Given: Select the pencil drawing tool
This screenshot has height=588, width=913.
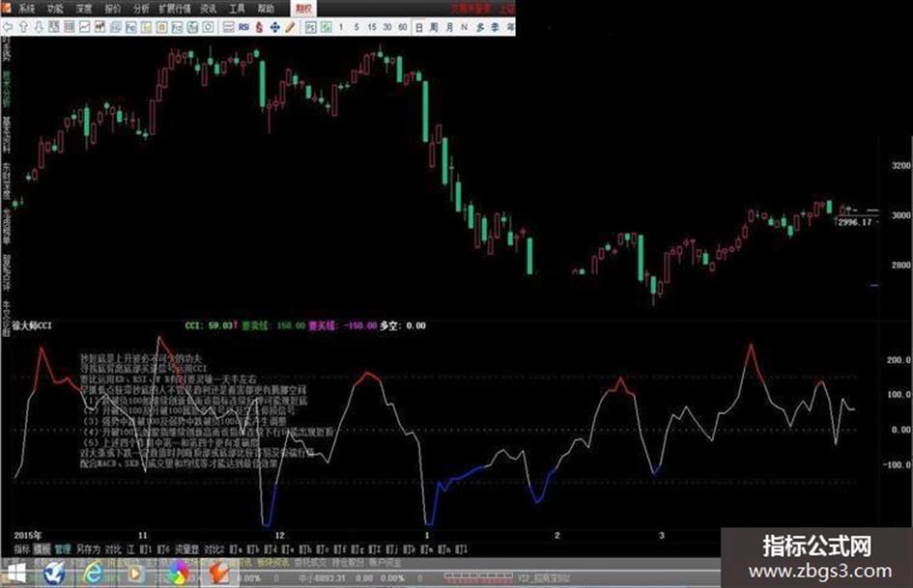Looking at the screenshot, I should tap(290, 27).
